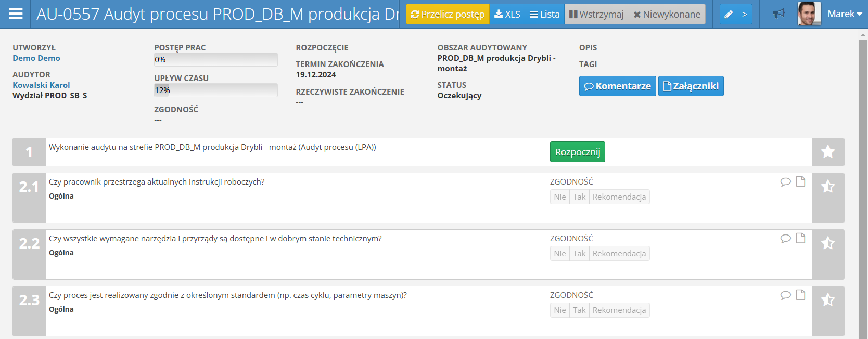Export audit via XLS button
Image resolution: width=868 pixels, height=339 pixels.
[507, 15]
